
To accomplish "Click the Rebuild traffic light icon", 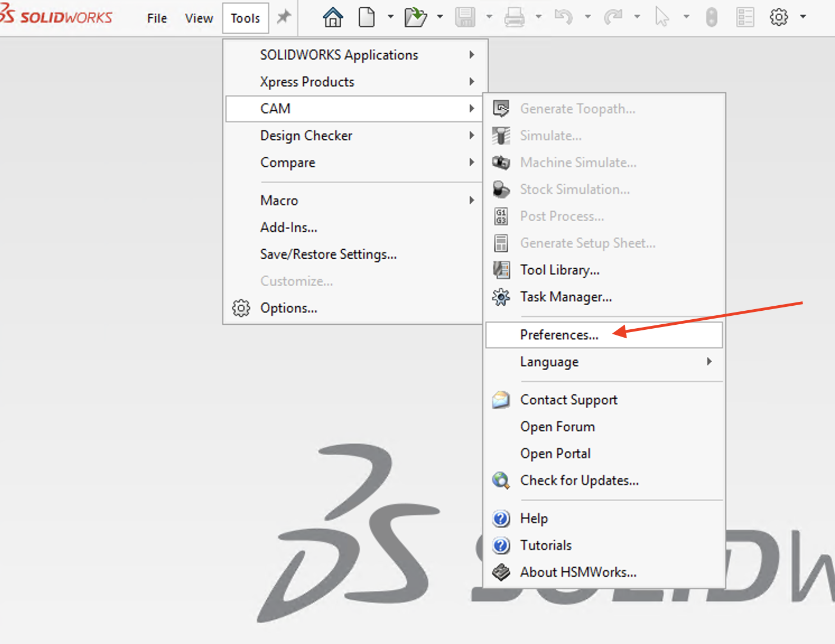I will point(711,17).
